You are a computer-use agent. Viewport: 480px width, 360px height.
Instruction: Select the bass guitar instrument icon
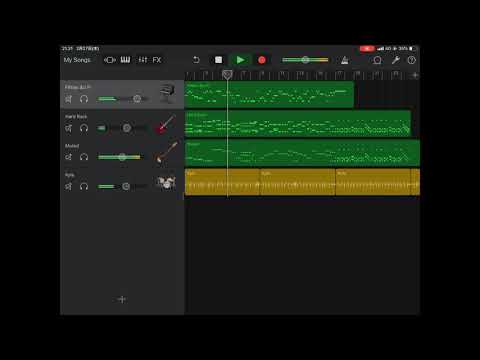pyautogui.click(x=166, y=153)
